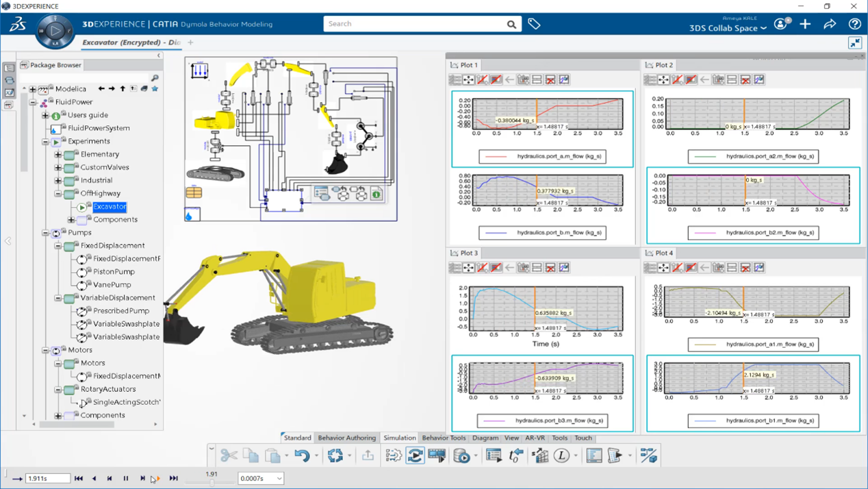The width and height of the screenshot is (868, 489).
Task: Click the Simulation Setup gear icon
Action: pos(394,455)
